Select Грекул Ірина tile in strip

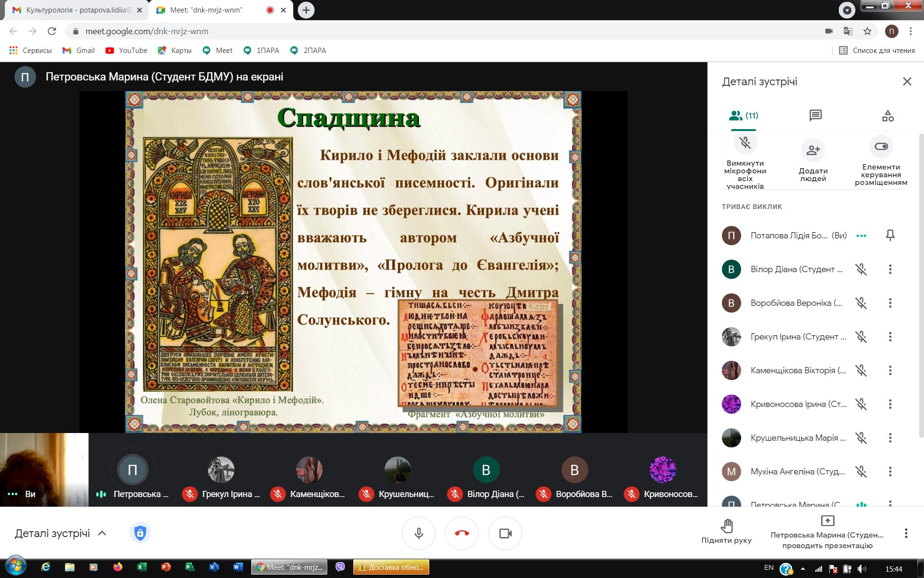point(221,470)
